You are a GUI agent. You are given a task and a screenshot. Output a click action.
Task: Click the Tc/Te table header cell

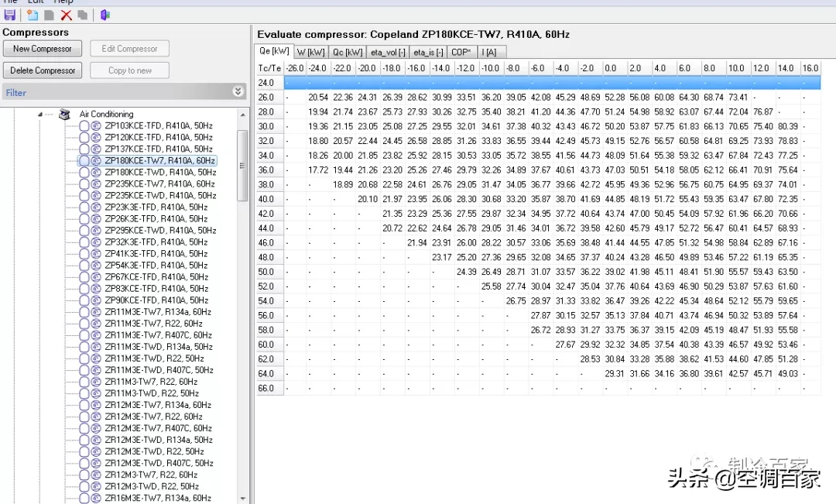click(x=270, y=68)
